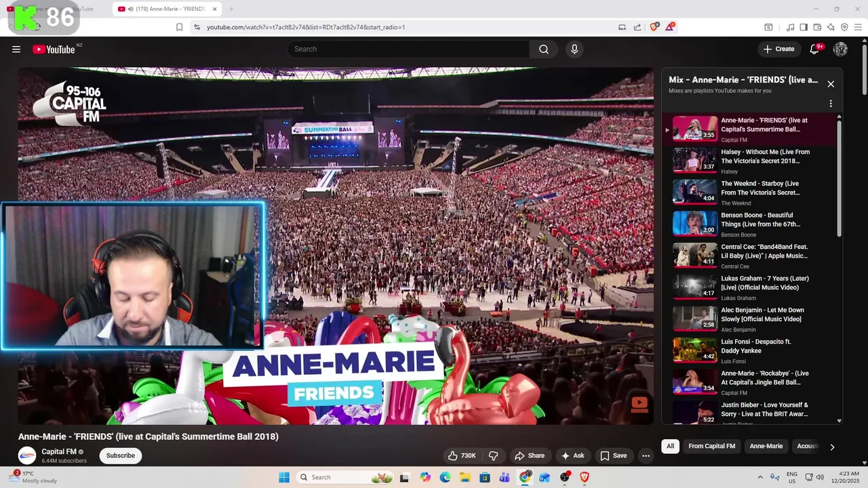The image size is (868, 488).
Task: Click the YouTube search input field
Action: point(409,49)
